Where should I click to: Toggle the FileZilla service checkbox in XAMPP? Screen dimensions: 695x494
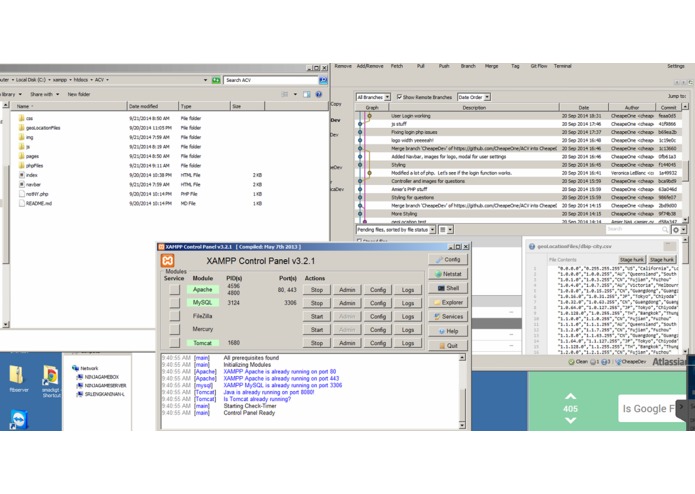click(175, 316)
